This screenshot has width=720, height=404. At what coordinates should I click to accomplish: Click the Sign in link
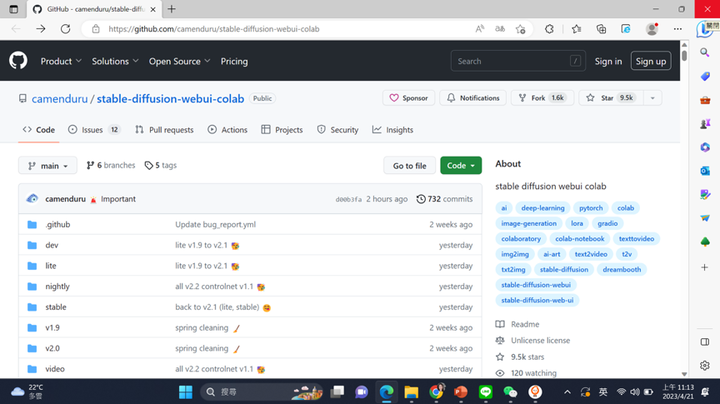click(608, 61)
